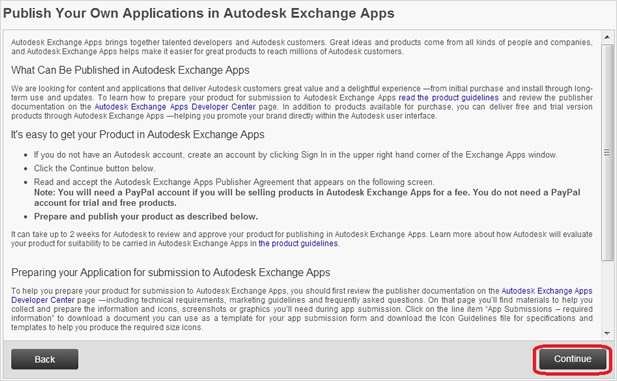Viewport: 617px width, 381px height.
Task: Open the 'read the product guidelines' link
Action: click(449, 98)
